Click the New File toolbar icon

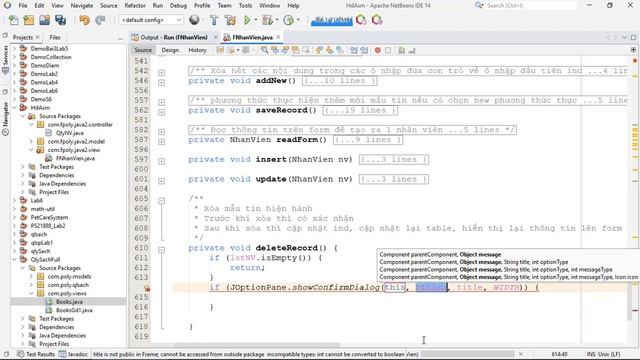tap(13, 20)
